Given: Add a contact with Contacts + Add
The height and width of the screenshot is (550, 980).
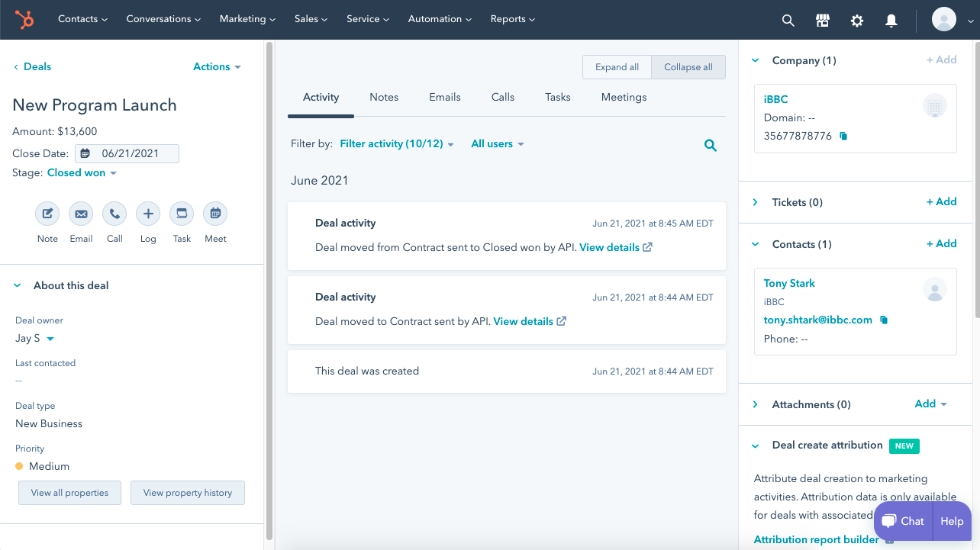Looking at the screenshot, I should coord(942,243).
